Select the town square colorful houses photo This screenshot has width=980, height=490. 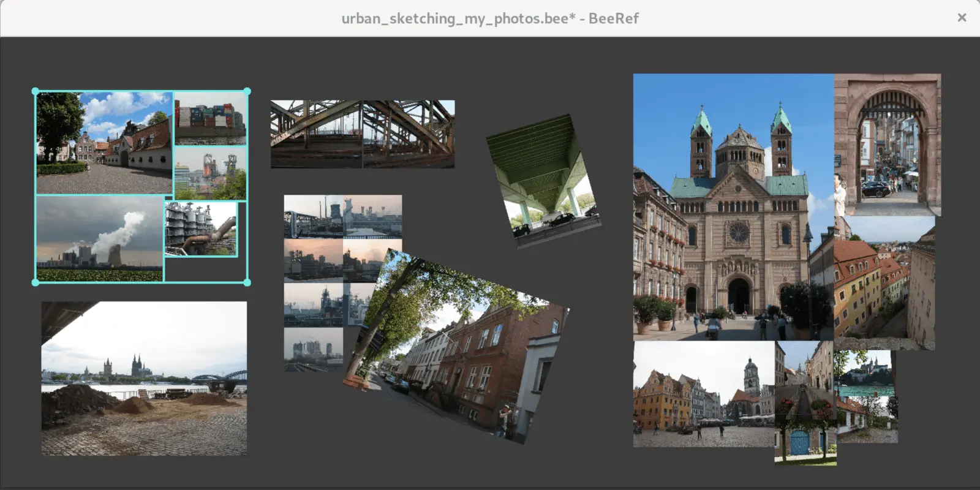[703, 394]
